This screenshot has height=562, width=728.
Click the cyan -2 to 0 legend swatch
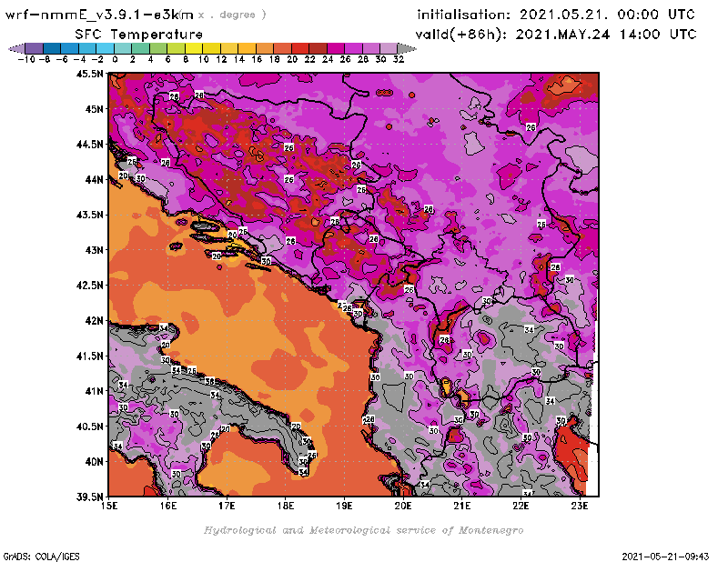105,48
